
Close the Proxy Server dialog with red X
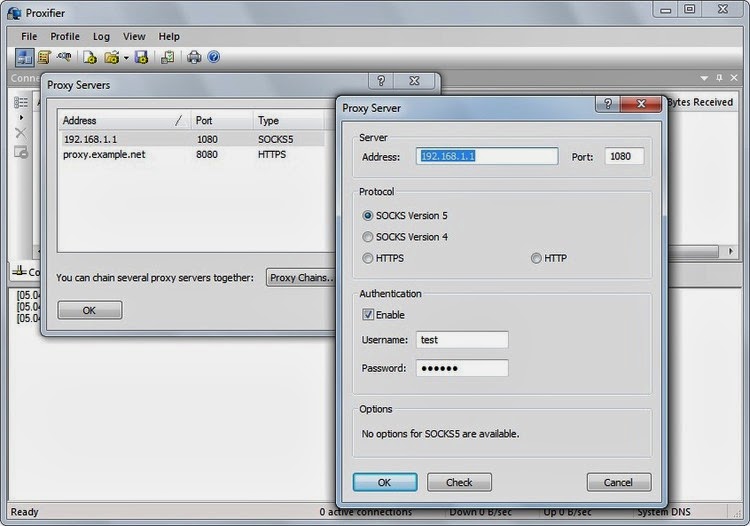[x=641, y=104]
